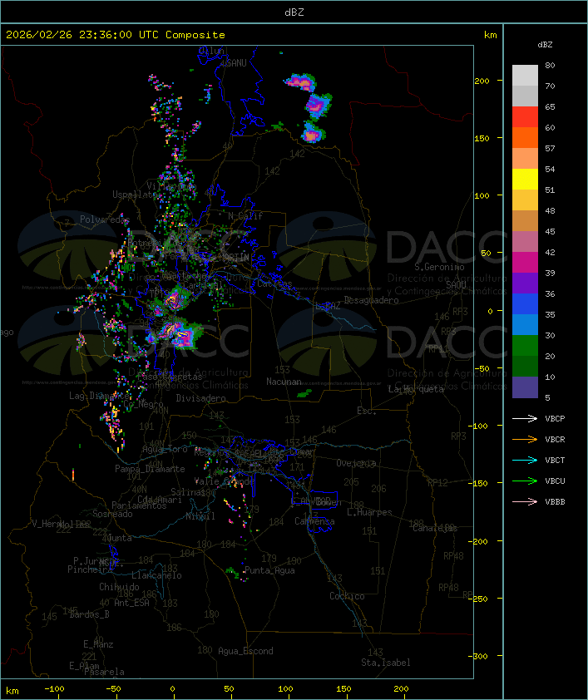Click the white VBCP arrow icon
This screenshot has height=700, width=588.
coord(525,418)
